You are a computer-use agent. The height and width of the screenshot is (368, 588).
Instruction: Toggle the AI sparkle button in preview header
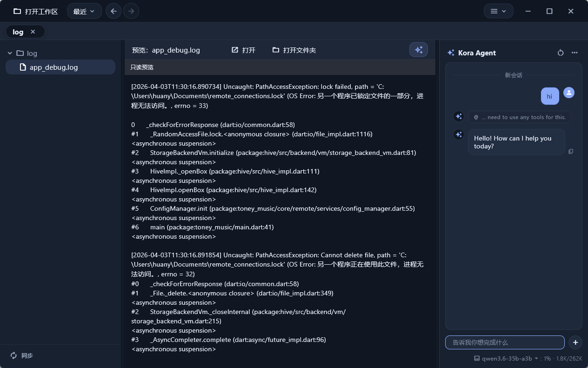coord(418,50)
